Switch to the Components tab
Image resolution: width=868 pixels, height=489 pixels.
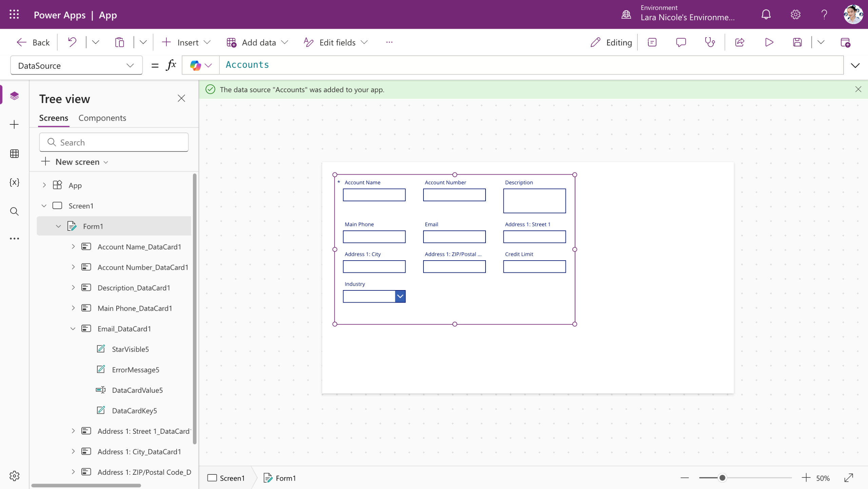point(102,118)
